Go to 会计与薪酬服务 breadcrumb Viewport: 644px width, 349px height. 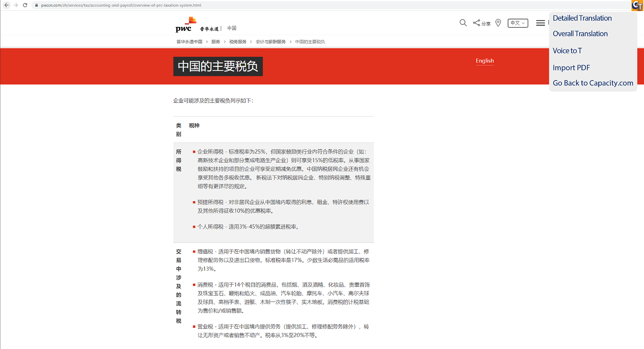tap(271, 42)
